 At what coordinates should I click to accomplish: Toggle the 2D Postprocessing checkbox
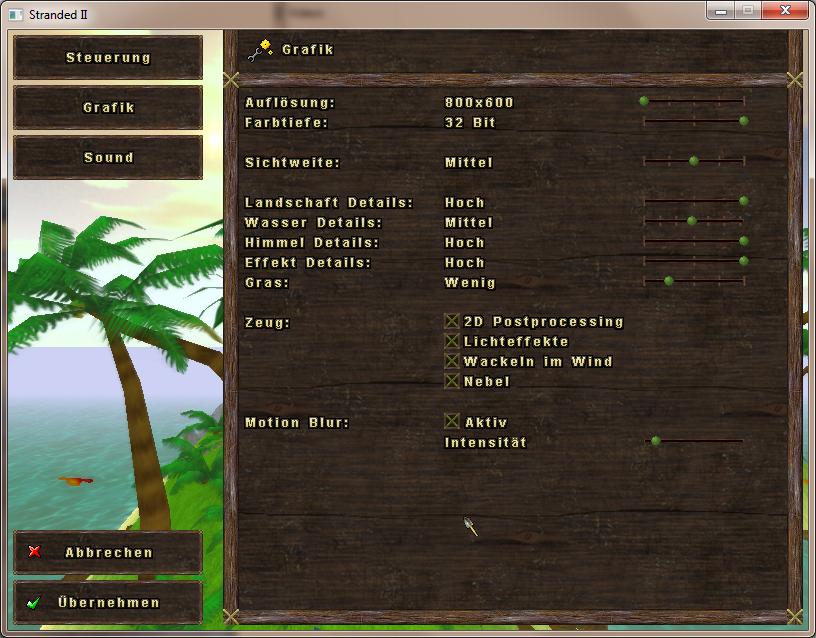point(452,321)
